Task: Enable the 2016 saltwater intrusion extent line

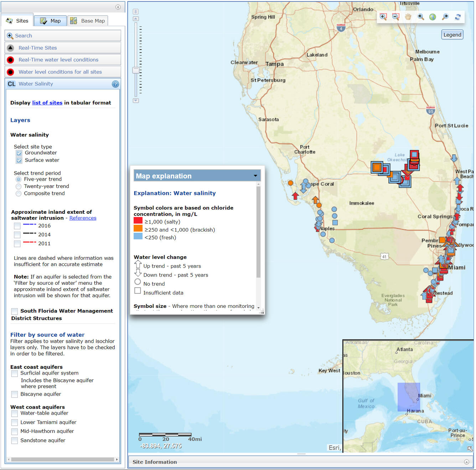Action: 17,226
